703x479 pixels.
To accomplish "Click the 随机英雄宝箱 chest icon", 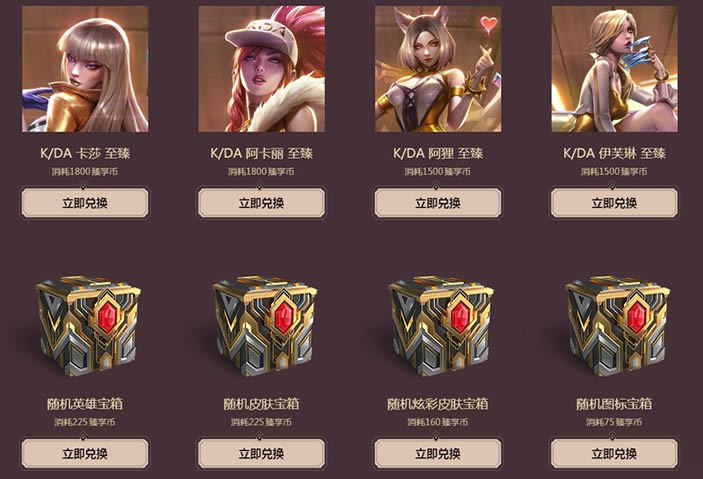I will pyautogui.click(x=88, y=326).
